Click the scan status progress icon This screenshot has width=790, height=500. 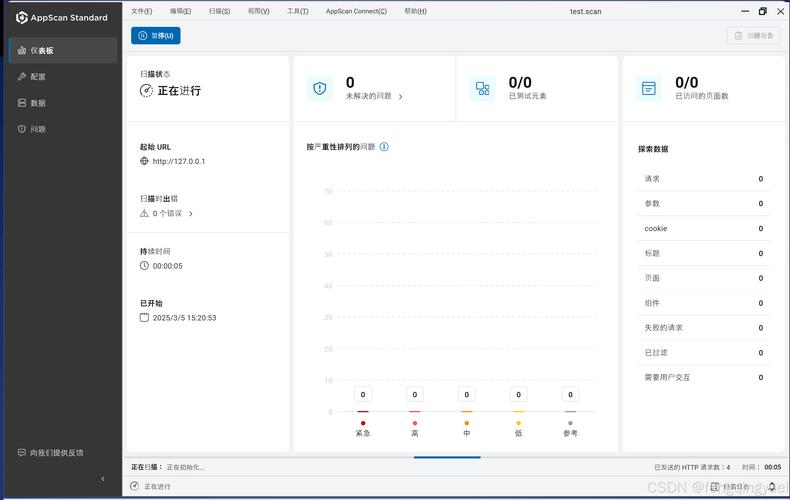click(146, 91)
